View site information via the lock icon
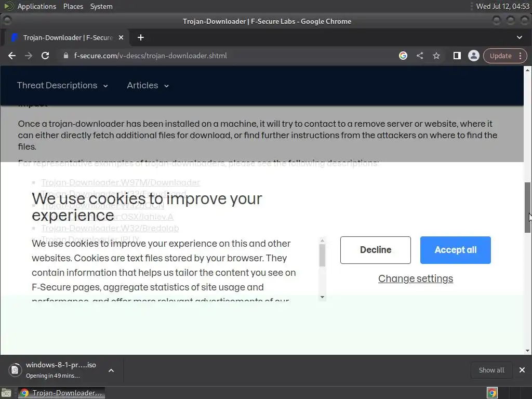This screenshot has height=399, width=532. [66, 56]
